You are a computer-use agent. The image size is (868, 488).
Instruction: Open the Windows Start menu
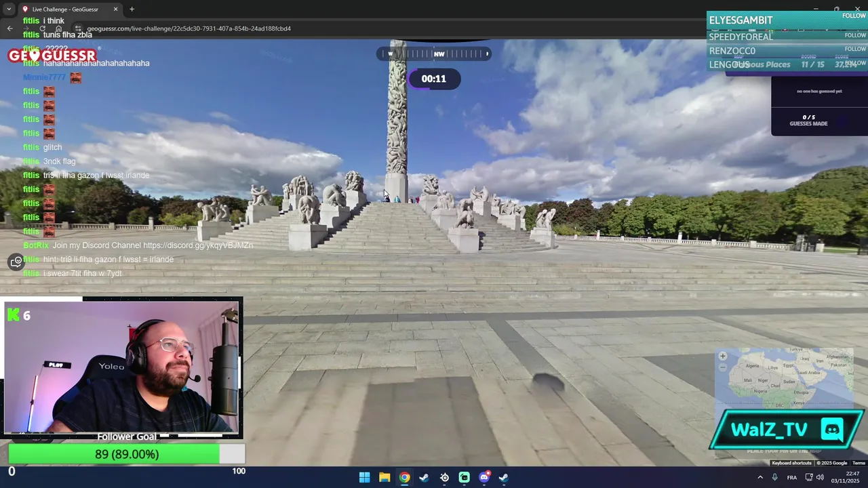tap(364, 477)
